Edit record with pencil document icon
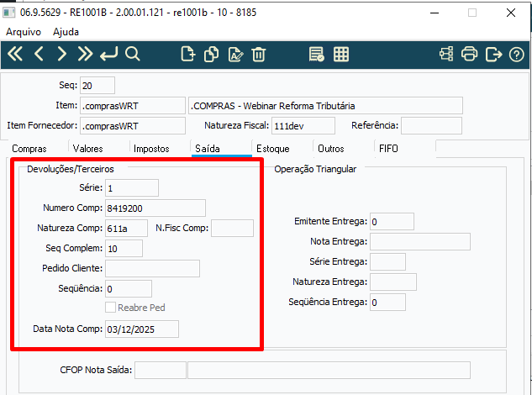Viewport: 532px width, 395px height. click(x=235, y=55)
